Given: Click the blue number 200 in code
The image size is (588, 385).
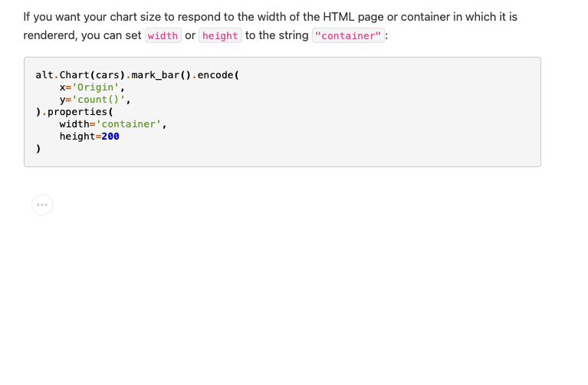Looking at the screenshot, I should pyautogui.click(x=110, y=137).
